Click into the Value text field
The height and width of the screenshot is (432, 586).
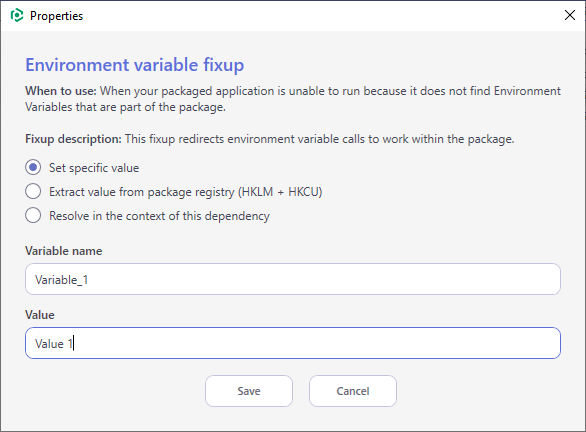[x=293, y=343]
